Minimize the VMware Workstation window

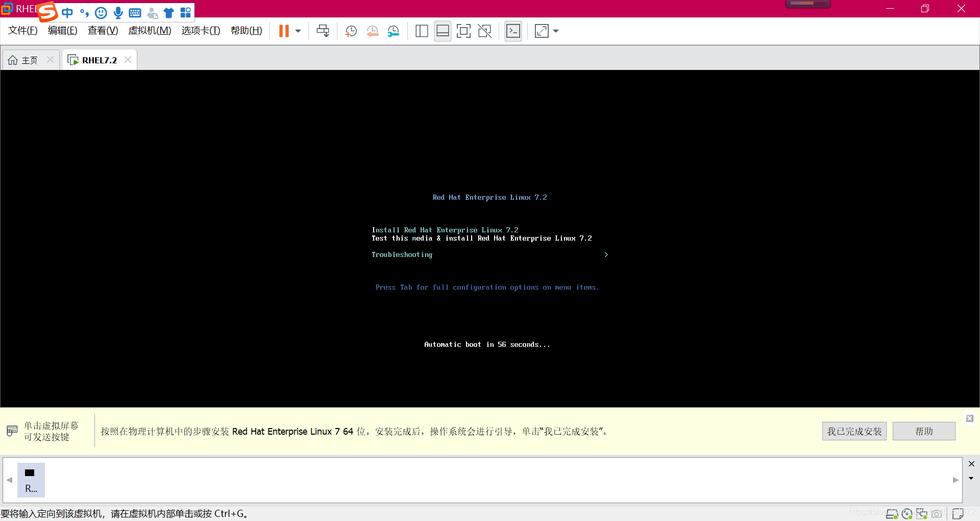tap(890, 9)
